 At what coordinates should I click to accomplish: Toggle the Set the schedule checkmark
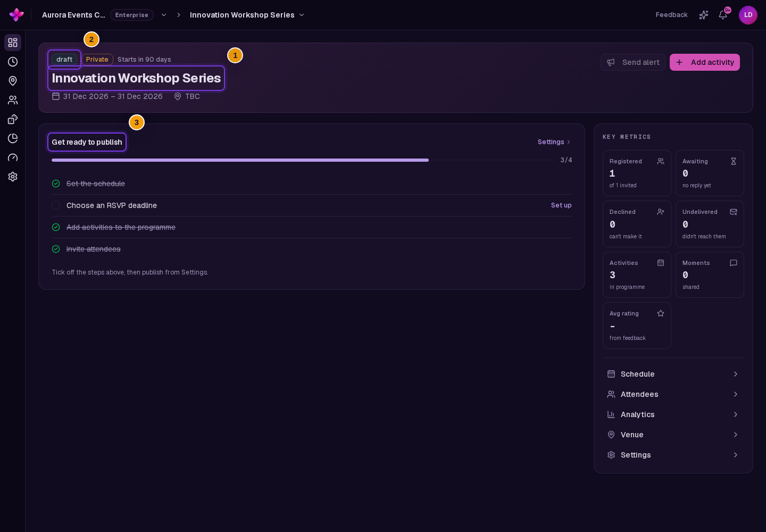coord(56,184)
